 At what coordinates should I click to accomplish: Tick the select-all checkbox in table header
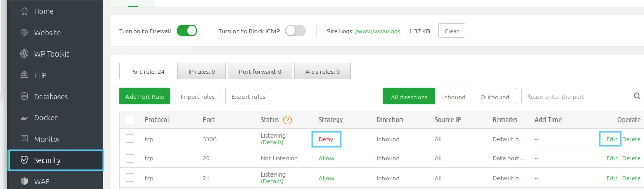coord(130,120)
